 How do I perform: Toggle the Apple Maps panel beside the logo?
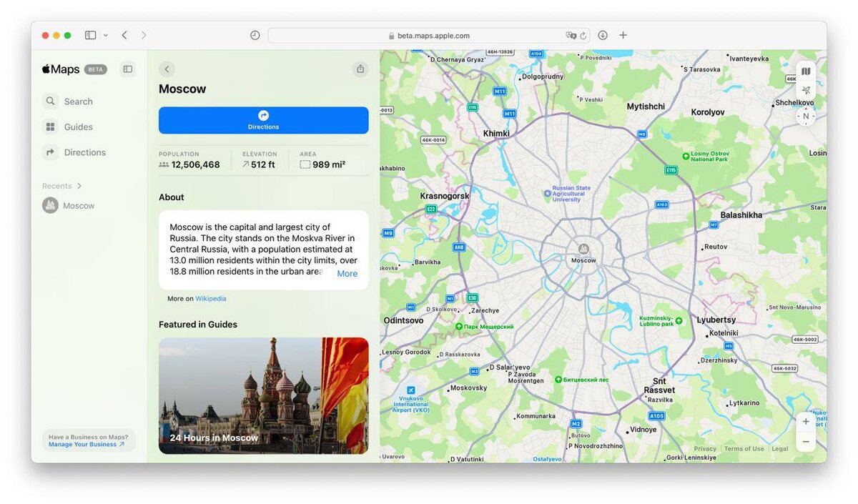pyautogui.click(x=127, y=69)
